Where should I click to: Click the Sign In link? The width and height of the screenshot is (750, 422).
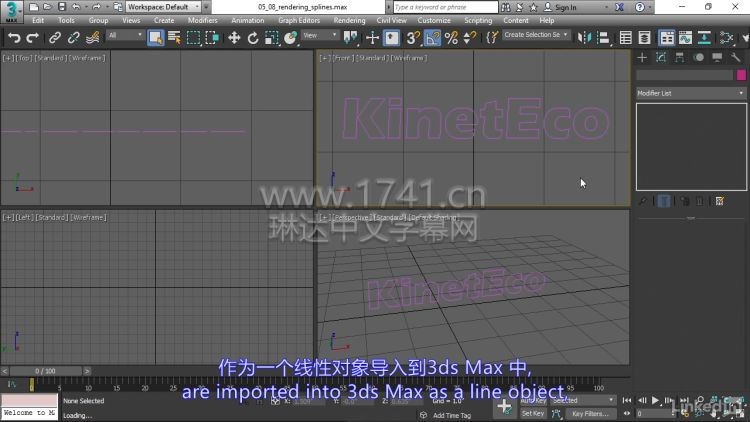point(565,7)
